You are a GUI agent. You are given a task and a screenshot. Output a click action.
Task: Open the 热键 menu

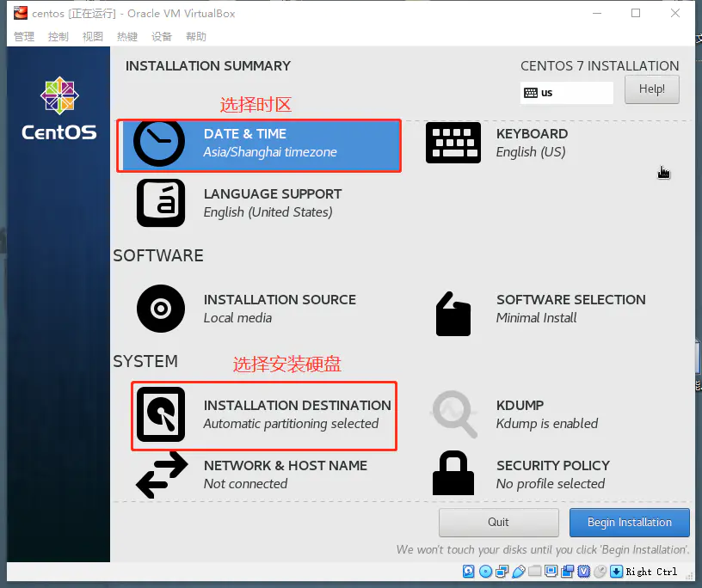(x=127, y=36)
